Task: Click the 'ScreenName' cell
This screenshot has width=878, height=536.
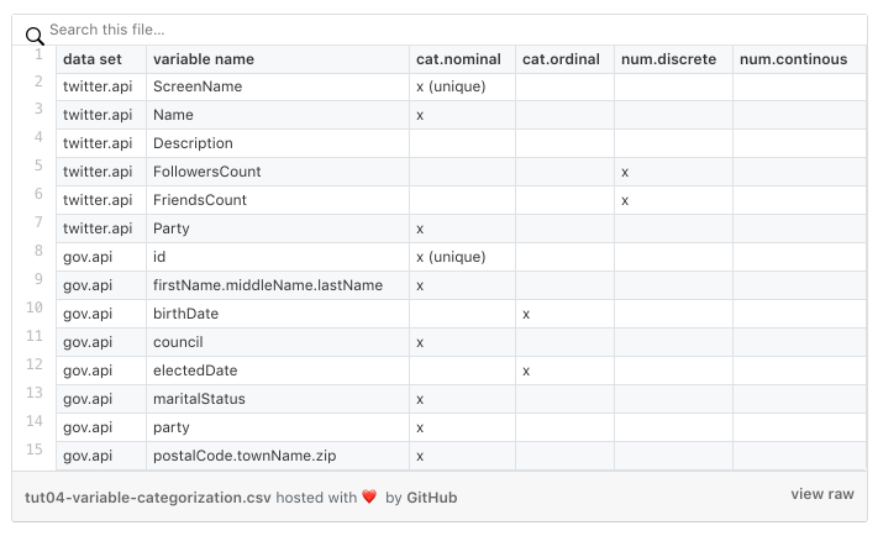Action: click(x=198, y=87)
